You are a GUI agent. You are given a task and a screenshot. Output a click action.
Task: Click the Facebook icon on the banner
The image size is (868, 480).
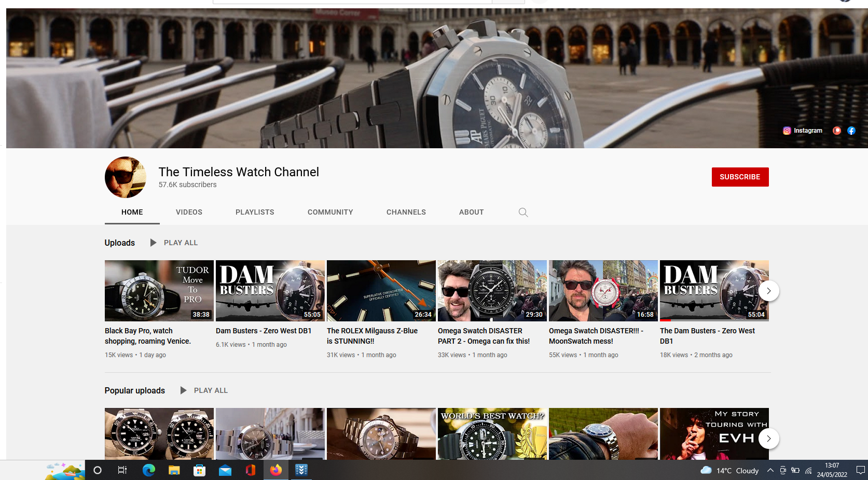tap(851, 131)
